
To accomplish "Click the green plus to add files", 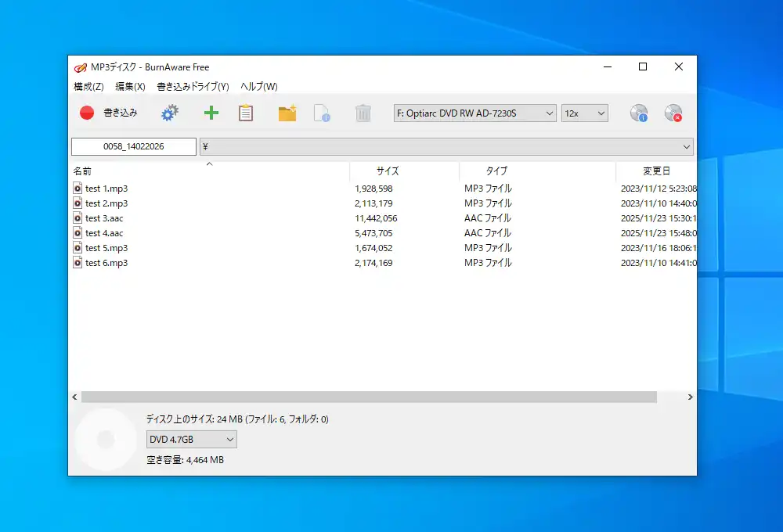I will [210, 113].
